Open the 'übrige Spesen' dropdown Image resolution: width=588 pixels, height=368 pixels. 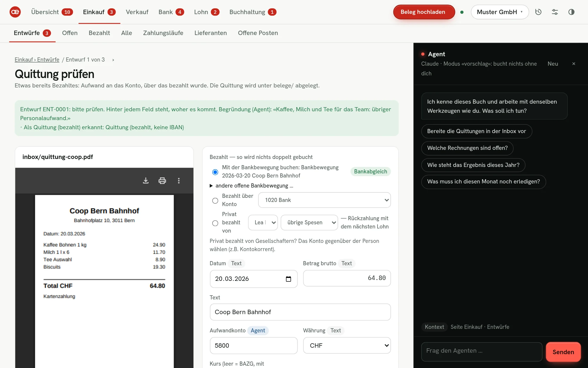coord(309,223)
